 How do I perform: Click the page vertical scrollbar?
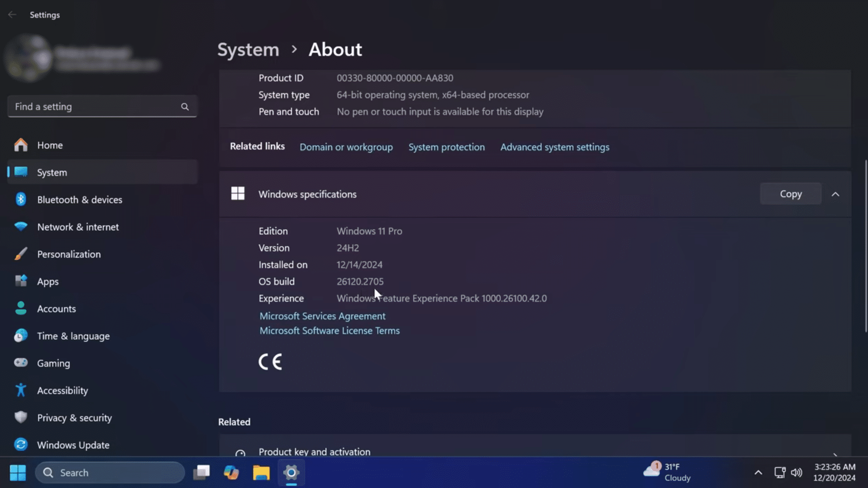point(865,245)
